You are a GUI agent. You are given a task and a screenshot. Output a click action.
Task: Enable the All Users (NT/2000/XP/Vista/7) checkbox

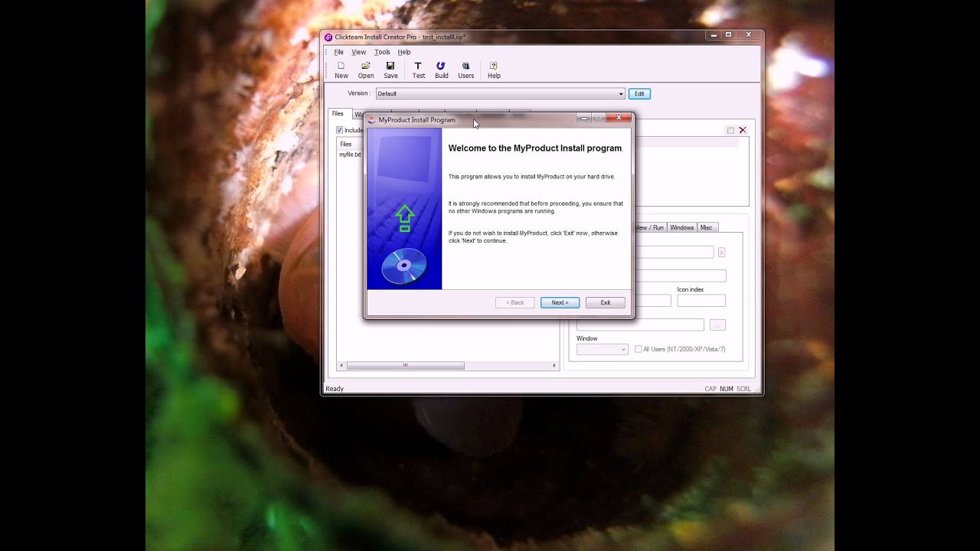pos(639,349)
